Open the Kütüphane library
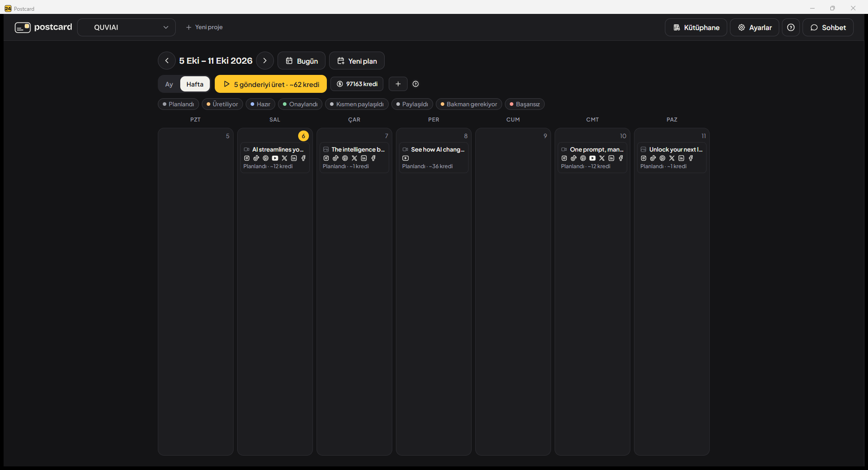 tap(696, 27)
